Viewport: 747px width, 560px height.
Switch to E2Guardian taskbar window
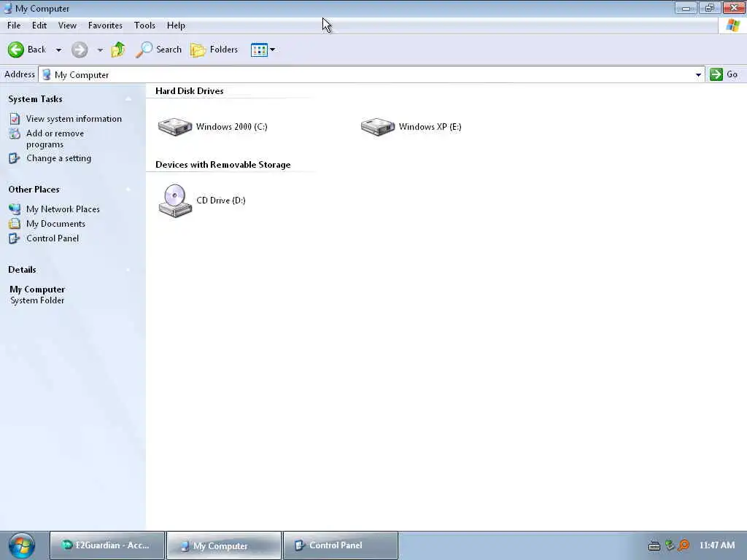[x=107, y=545]
